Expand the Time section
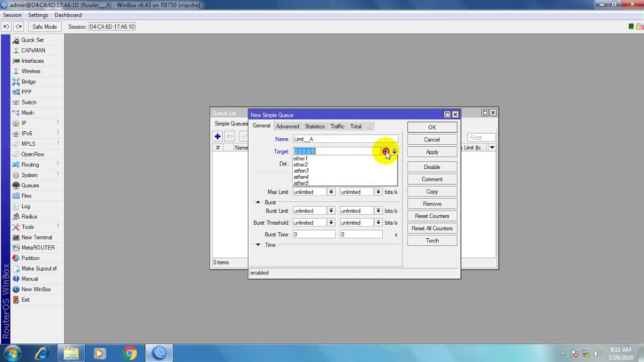The image size is (644, 362). click(x=258, y=245)
